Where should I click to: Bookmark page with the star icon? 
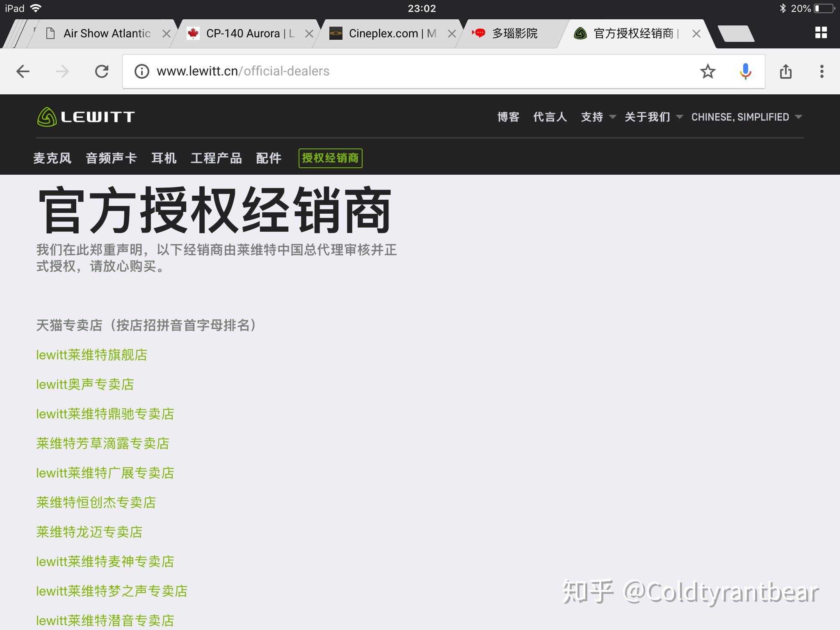pos(708,71)
